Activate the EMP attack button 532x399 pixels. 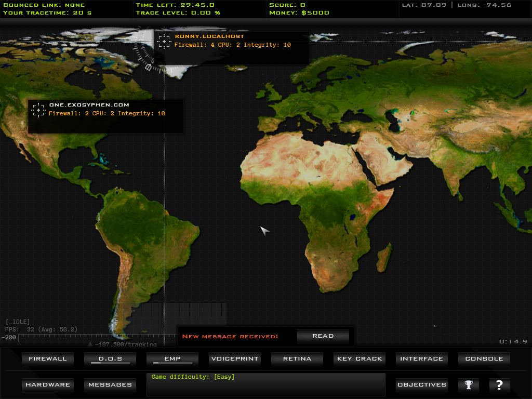172,359
